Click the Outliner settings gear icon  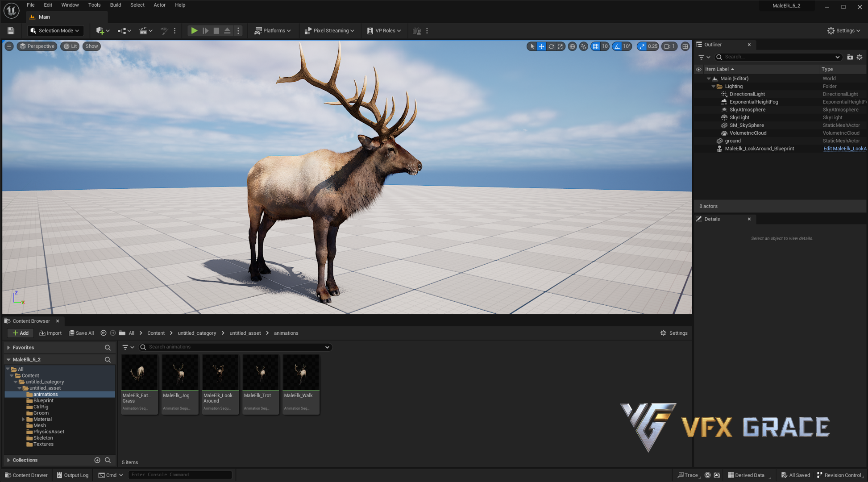click(860, 57)
